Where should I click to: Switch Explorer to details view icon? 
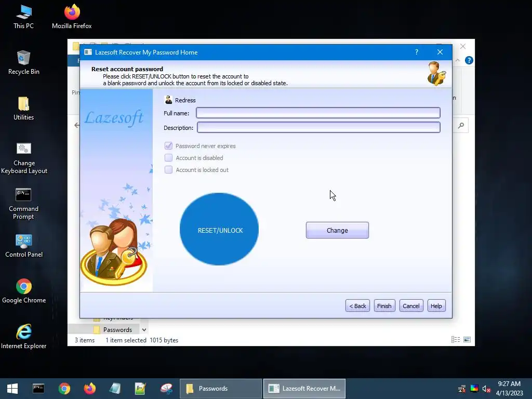[456, 340]
